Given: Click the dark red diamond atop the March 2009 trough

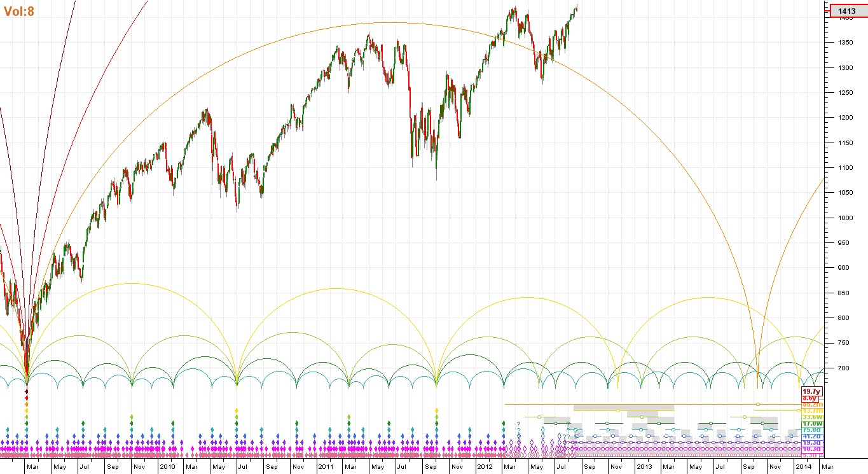Looking at the screenshot, I should click(x=27, y=391).
